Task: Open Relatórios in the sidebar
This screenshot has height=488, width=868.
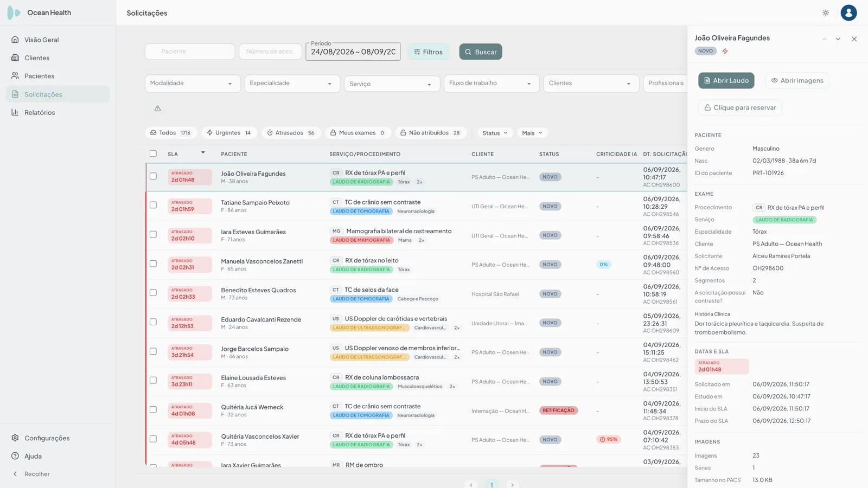Action: pyautogui.click(x=58, y=112)
